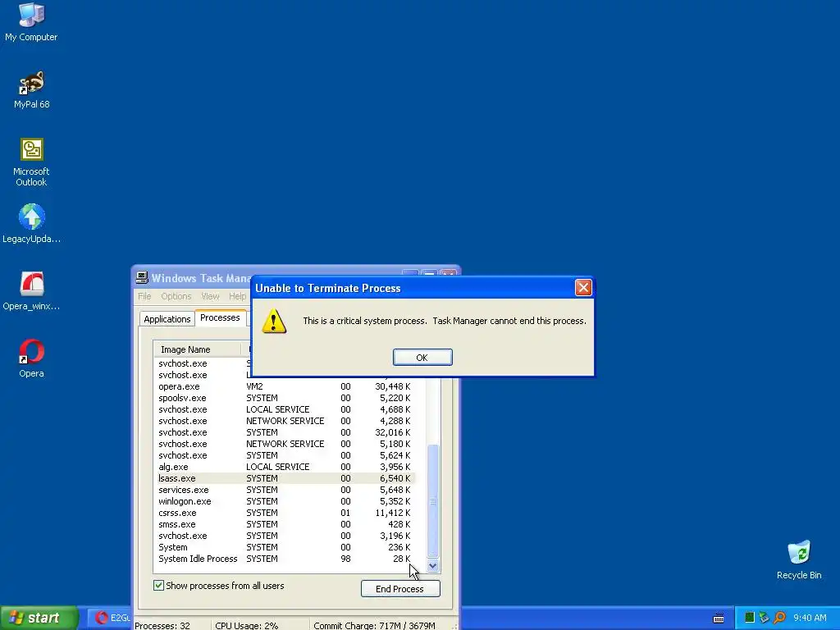The image size is (840, 630).
Task: Switch to the Applications tab
Action: (x=167, y=319)
